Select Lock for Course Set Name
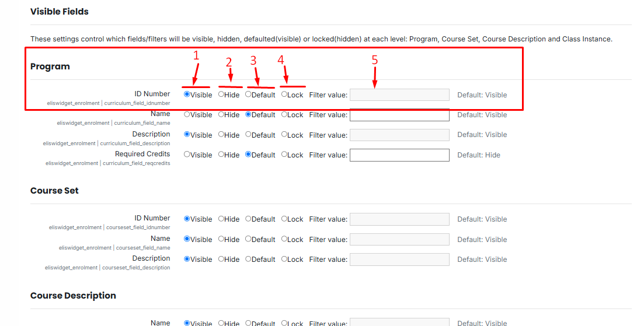 284,239
